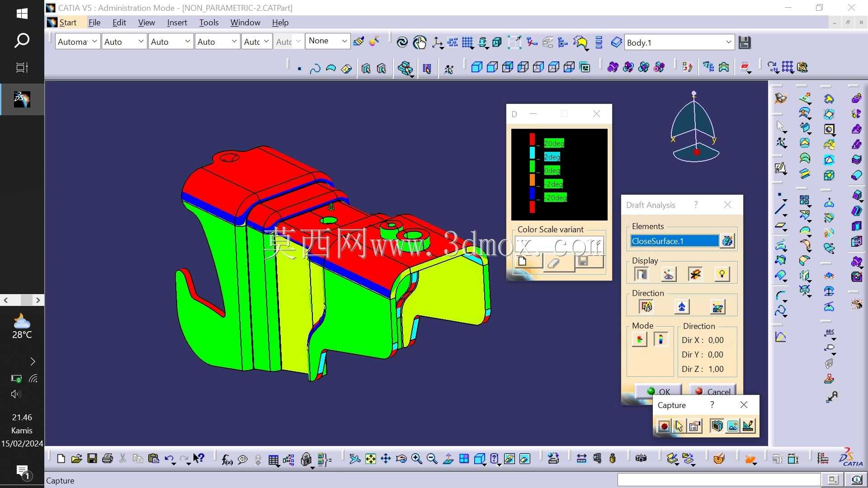Click the Fit All In view icon
The image size is (868, 488).
tap(370, 459)
